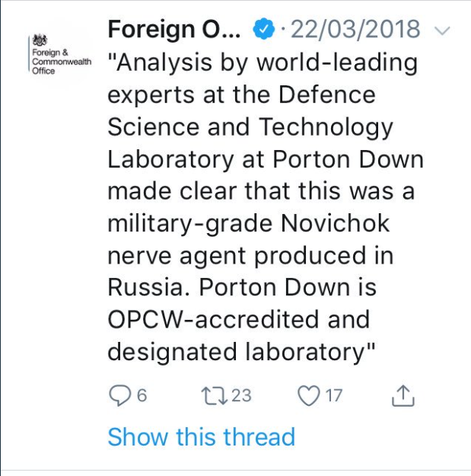Click the tweet's opening word "Analysis"
Screen dimensions: 471x476
pos(164,63)
